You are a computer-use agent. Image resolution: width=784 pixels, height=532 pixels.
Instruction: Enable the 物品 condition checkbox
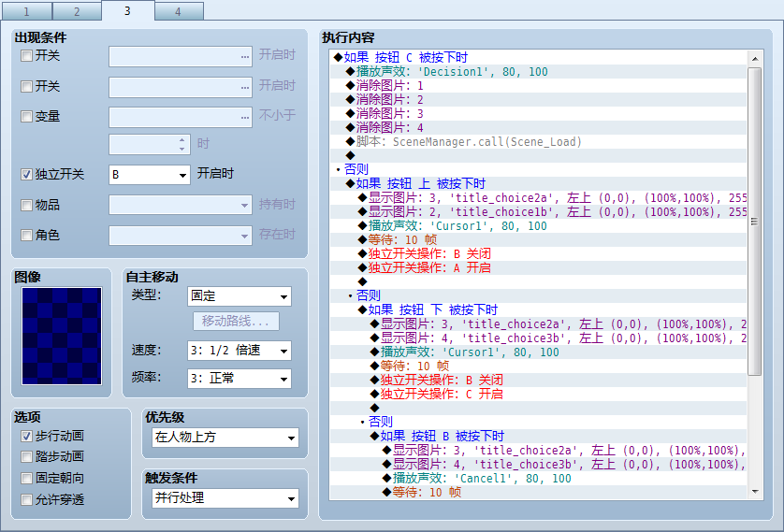26,205
